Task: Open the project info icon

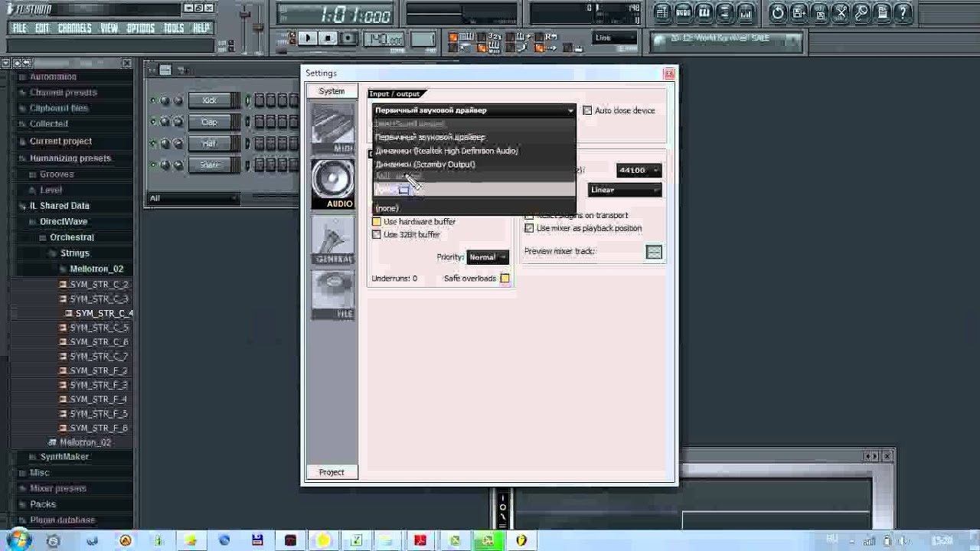Action: coord(882,12)
